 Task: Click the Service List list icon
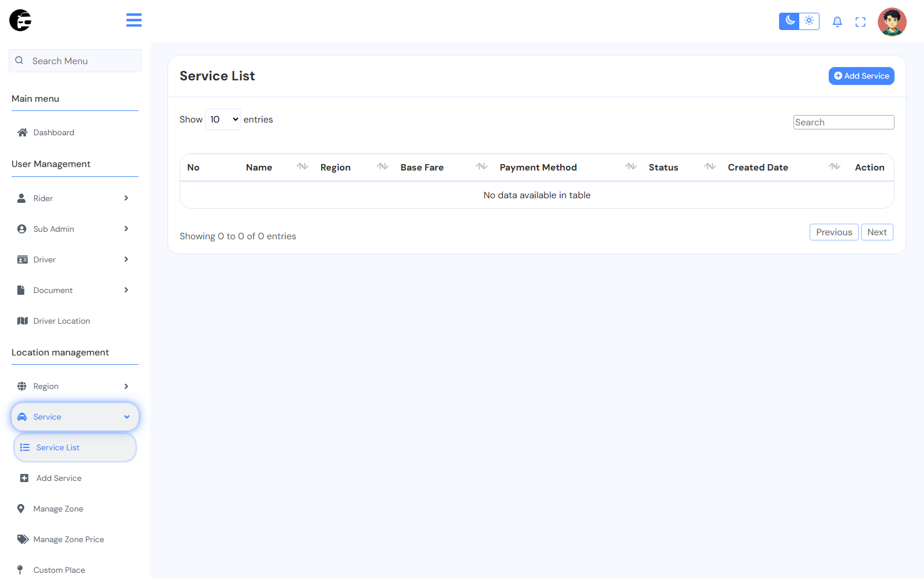[x=25, y=447]
